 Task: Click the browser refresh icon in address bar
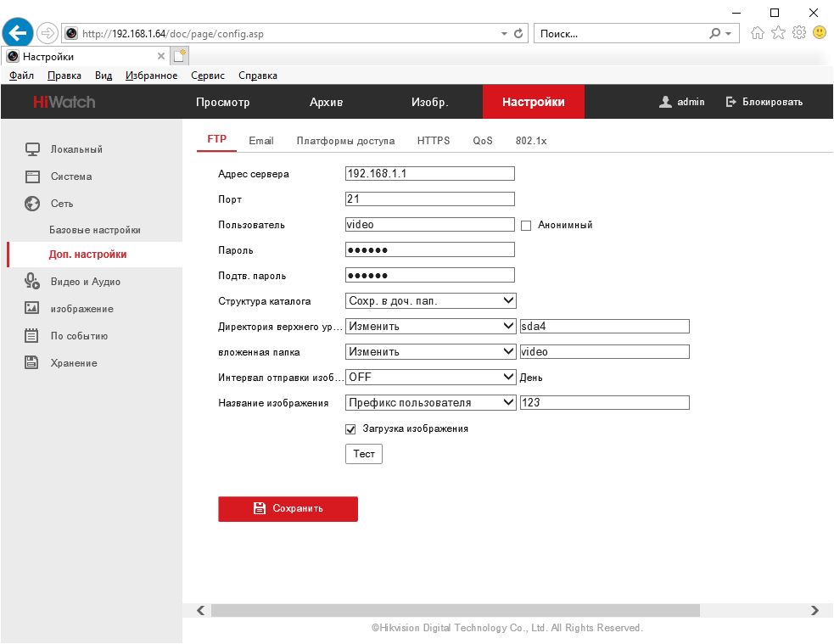pyautogui.click(x=518, y=34)
